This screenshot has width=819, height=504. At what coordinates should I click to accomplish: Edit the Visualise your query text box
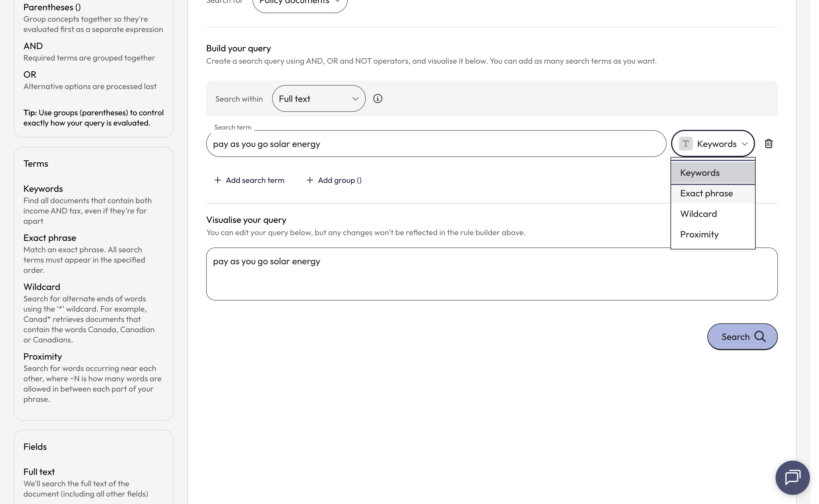[x=491, y=274]
